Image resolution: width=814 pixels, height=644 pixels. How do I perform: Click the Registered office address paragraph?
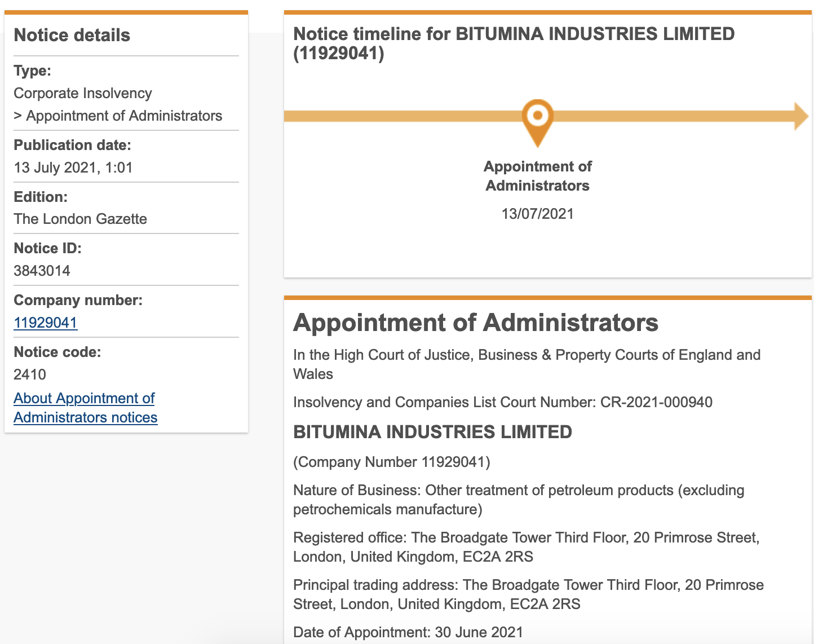point(526,547)
